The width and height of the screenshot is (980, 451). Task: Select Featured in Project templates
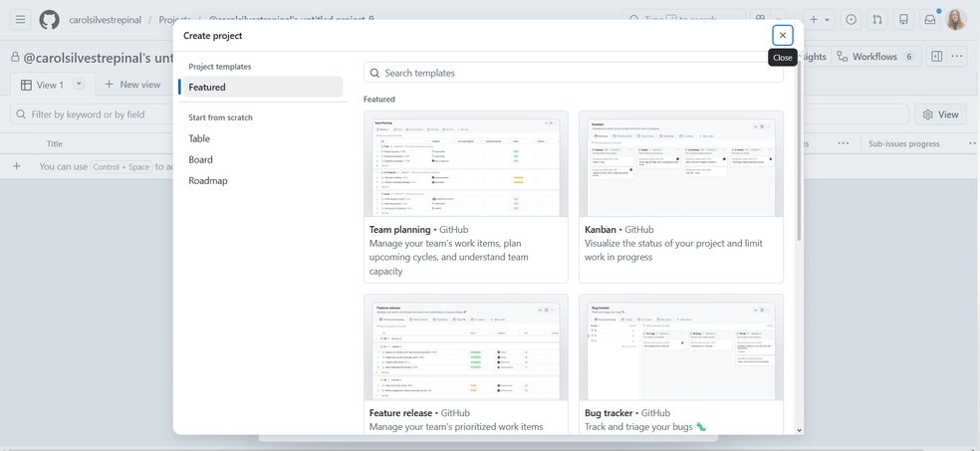[x=263, y=87]
